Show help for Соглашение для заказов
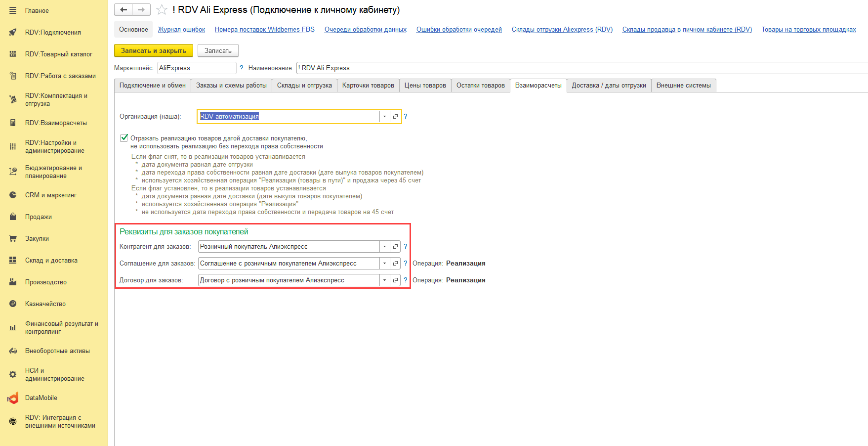Screen dimensions: 868x446 406,263
